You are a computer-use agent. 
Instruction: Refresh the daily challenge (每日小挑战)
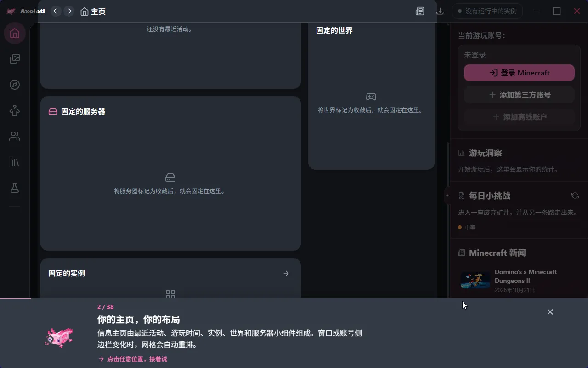(x=575, y=195)
